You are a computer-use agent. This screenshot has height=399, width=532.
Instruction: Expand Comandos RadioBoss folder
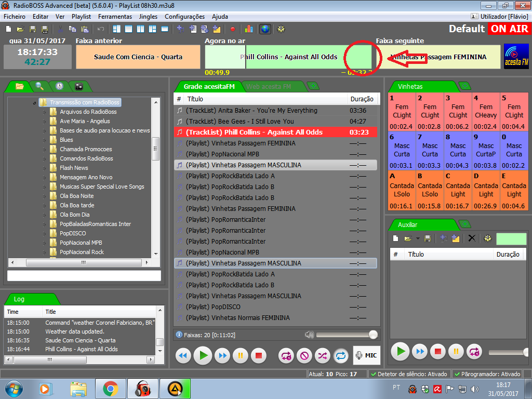click(x=45, y=158)
